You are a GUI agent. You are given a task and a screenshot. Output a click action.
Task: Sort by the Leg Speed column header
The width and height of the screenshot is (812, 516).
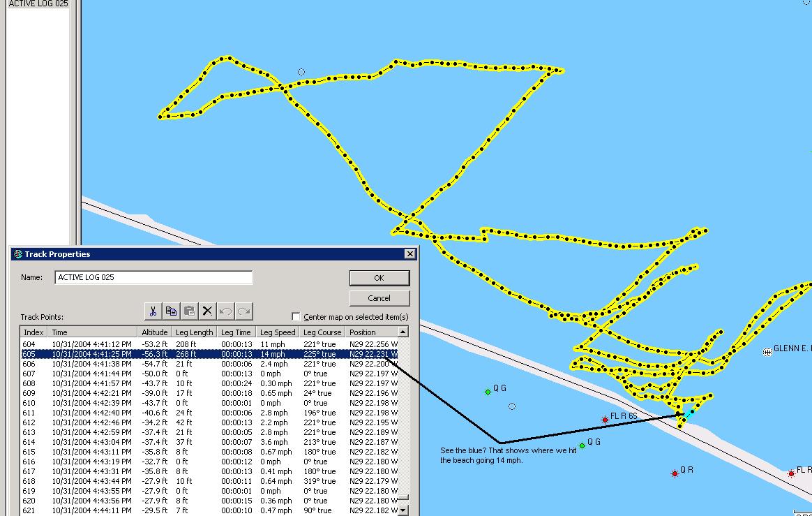[278, 332]
